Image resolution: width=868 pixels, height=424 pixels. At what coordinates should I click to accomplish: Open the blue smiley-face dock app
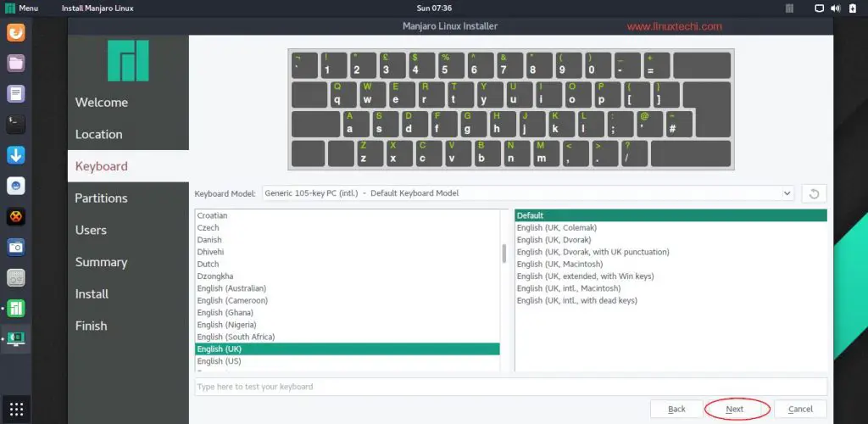(x=15, y=186)
